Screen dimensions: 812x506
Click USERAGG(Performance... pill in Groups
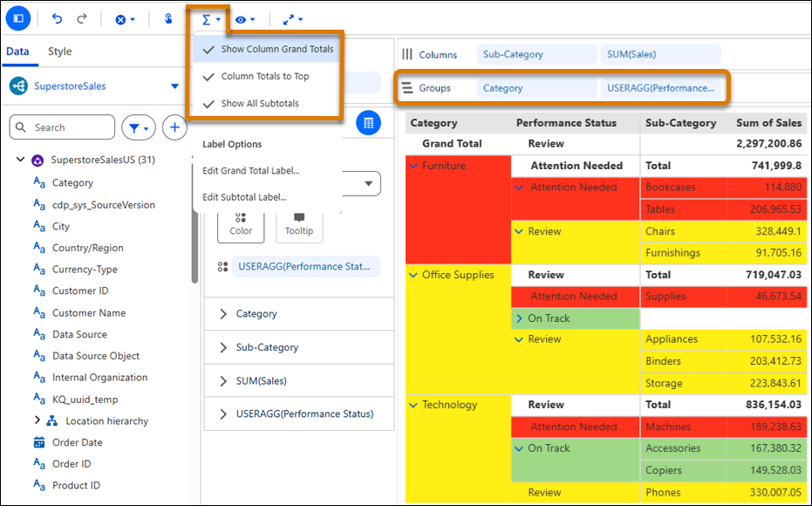pos(660,88)
